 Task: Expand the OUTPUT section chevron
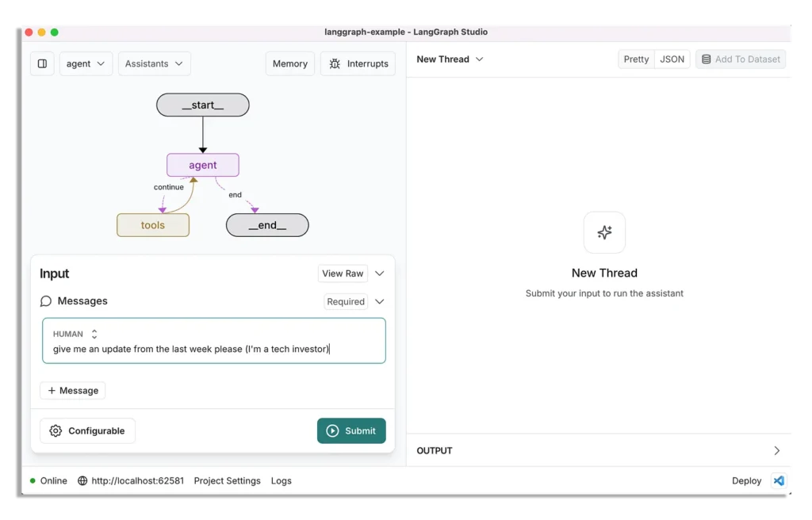tap(777, 450)
